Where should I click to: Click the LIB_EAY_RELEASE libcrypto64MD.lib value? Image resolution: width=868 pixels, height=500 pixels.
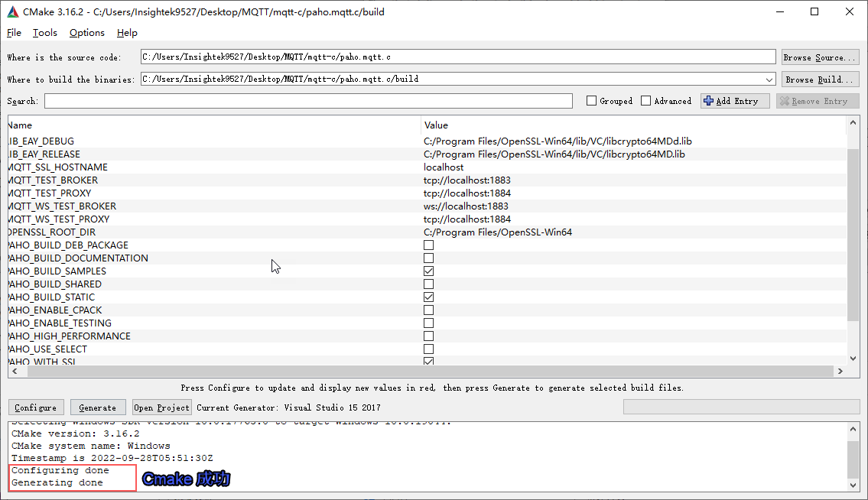(554, 154)
